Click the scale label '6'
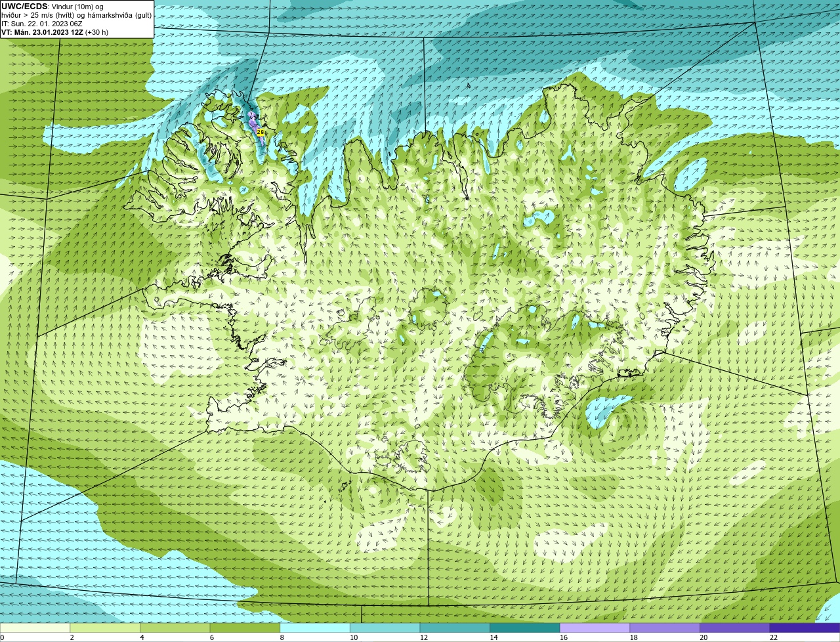 [x=212, y=637]
